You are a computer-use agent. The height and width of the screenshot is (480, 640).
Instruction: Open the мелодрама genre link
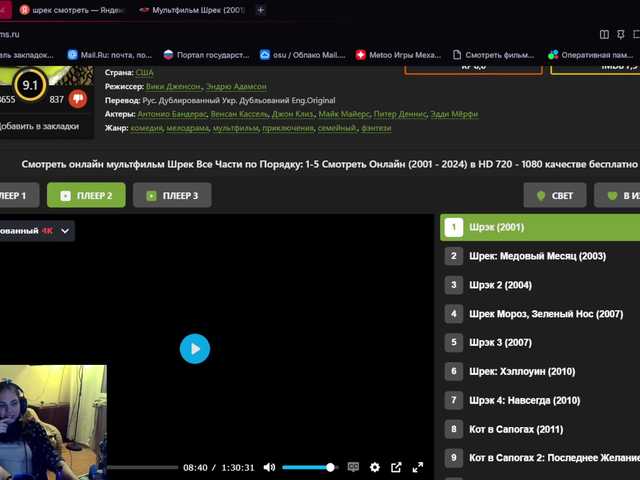pyautogui.click(x=188, y=128)
